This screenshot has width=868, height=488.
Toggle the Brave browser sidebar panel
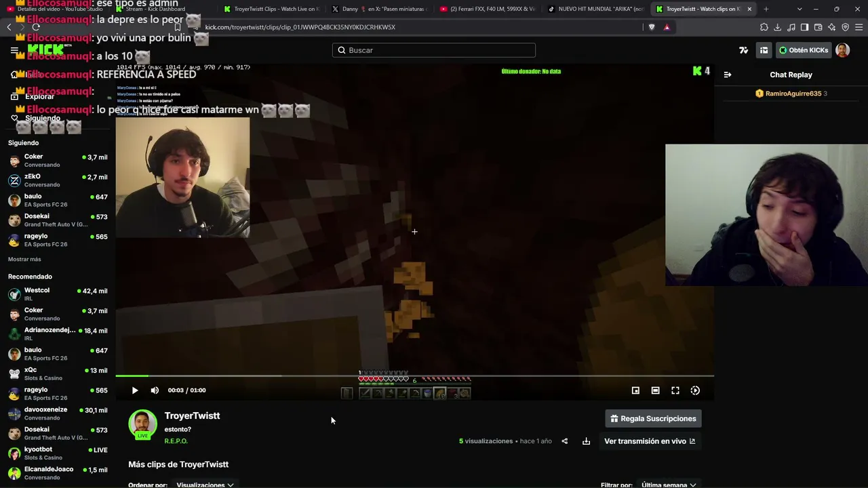805,27
